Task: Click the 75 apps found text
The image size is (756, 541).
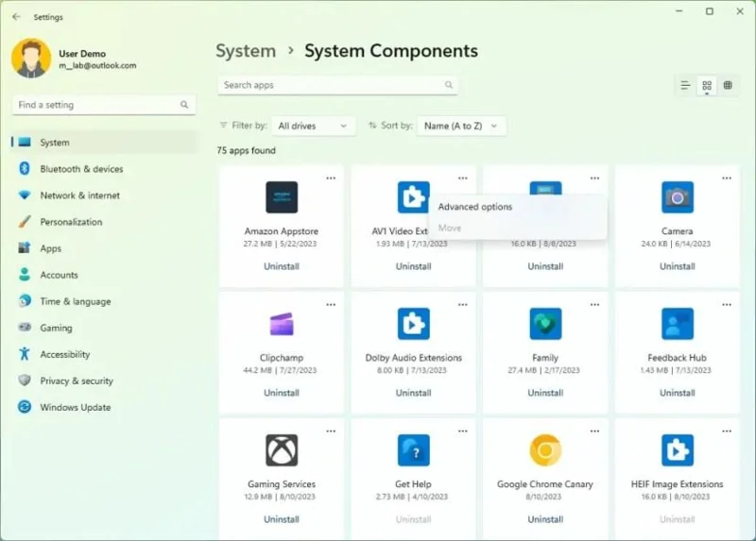Action: (x=247, y=150)
